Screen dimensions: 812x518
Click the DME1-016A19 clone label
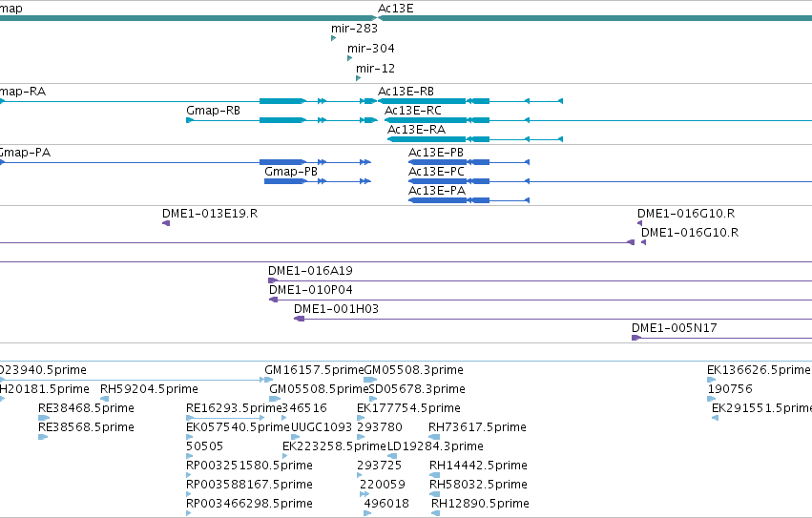310,270
